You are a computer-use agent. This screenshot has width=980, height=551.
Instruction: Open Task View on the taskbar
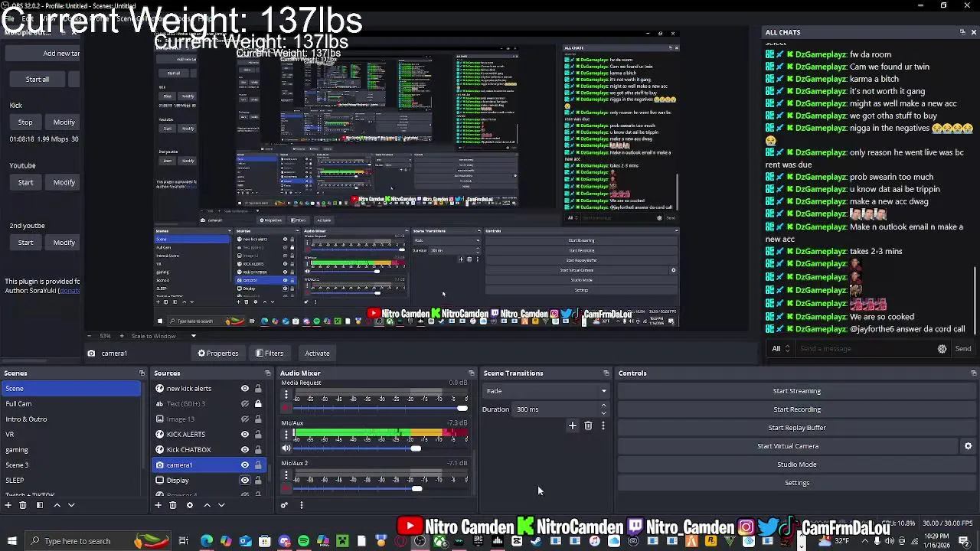tap(184, 541)
